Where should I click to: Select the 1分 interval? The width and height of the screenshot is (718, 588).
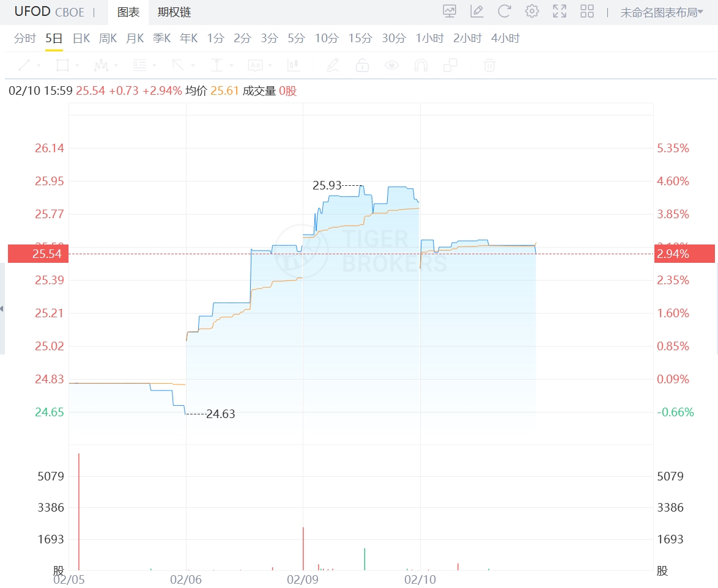[x=216, y=39]
